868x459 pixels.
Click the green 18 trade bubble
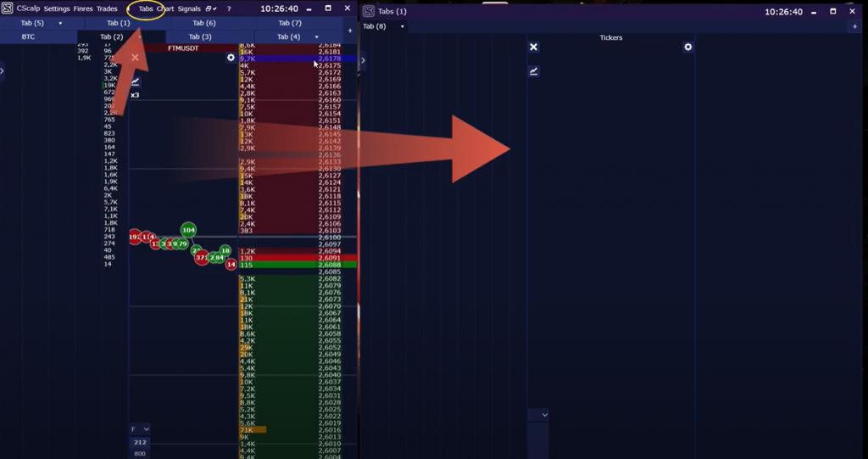[x=225, y=250]
